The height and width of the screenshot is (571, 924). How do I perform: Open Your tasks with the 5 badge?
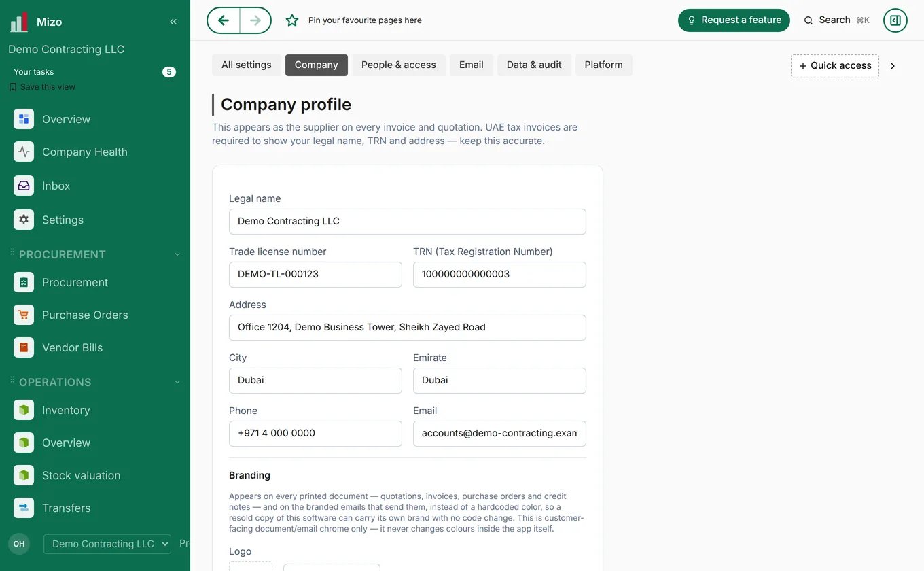(x=94, y=72)
